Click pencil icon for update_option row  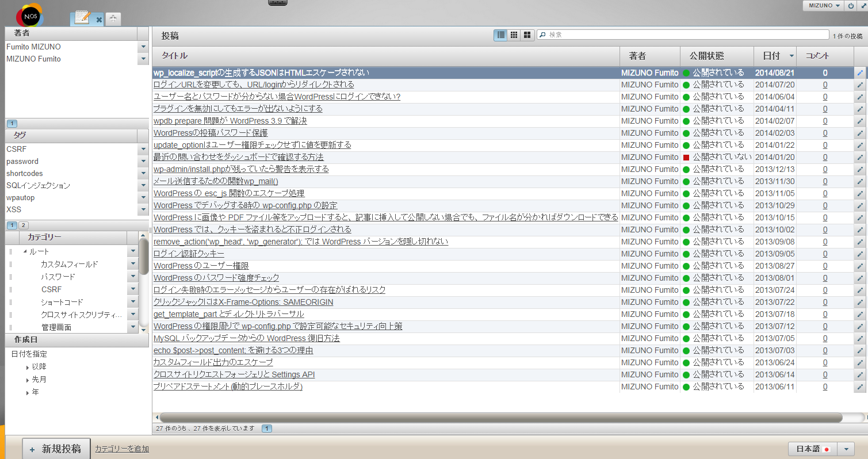tap(860, 145)
